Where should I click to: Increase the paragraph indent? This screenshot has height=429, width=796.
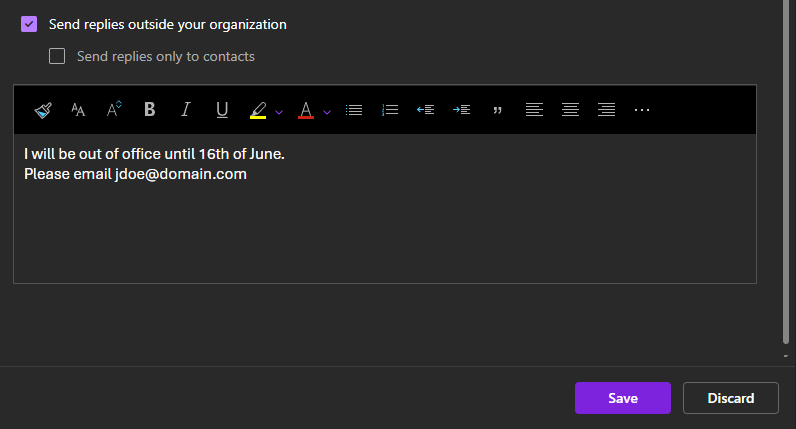point(461,110)
